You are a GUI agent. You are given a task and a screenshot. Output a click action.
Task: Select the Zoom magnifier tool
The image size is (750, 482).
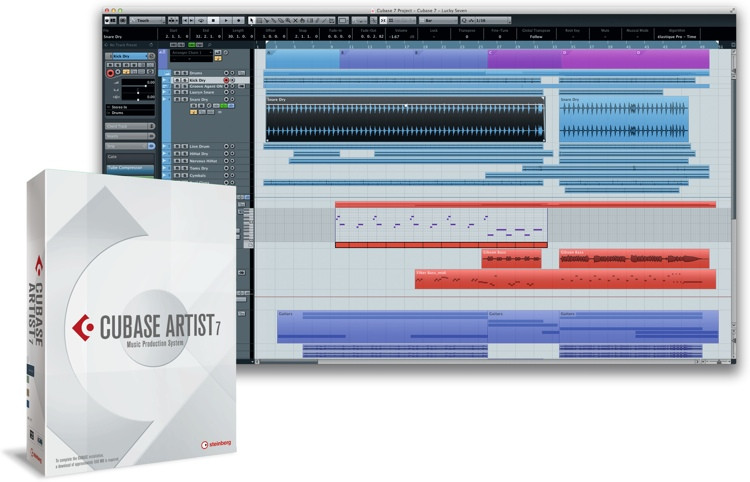pyautogui.click(x=288, y=21)
